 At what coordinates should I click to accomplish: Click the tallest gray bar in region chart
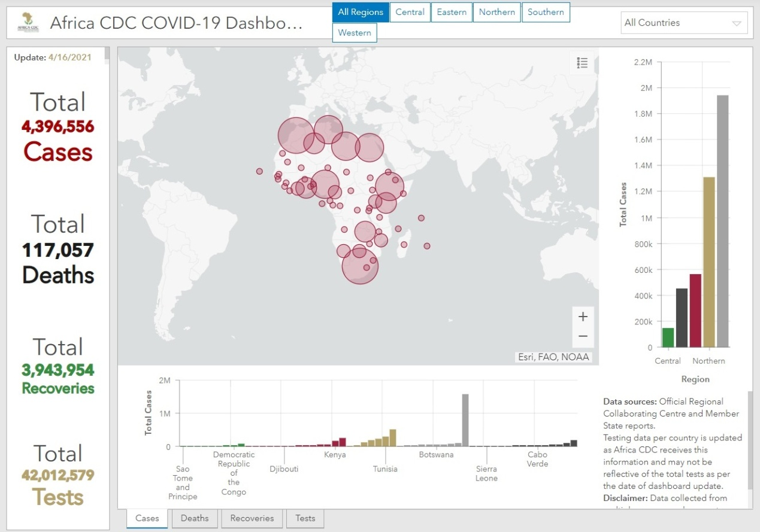point(723,221)
